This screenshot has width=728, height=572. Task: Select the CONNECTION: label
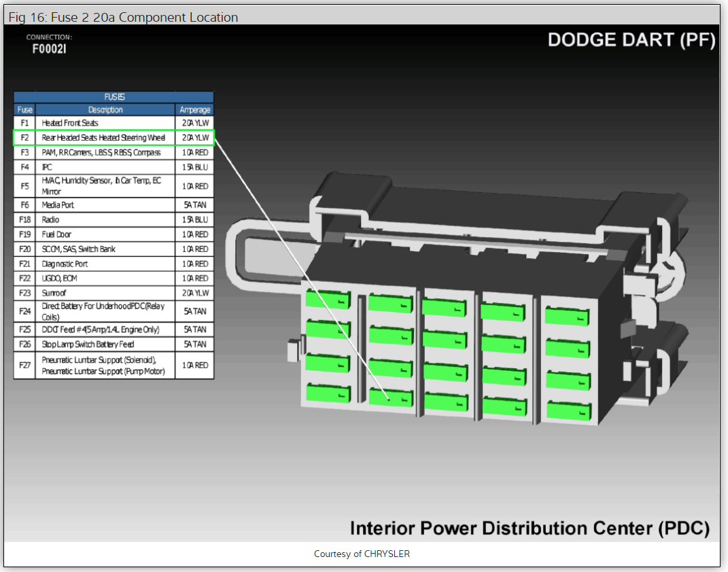[x=49, y=37]
